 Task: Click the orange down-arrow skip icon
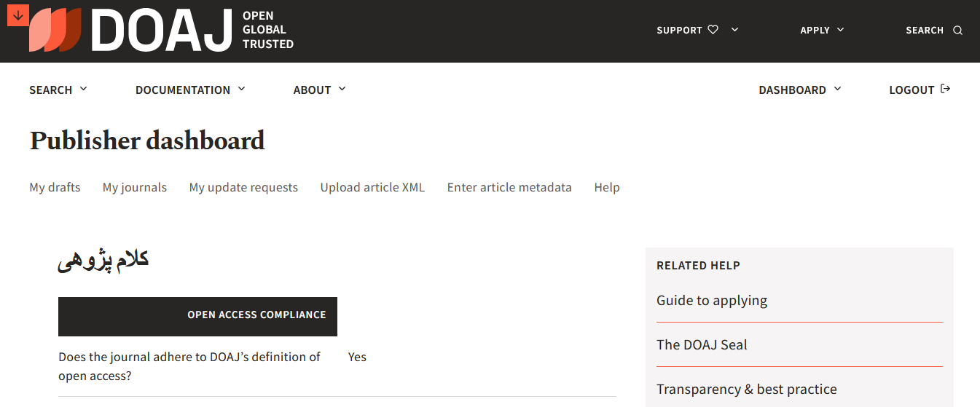coord(17,15)
